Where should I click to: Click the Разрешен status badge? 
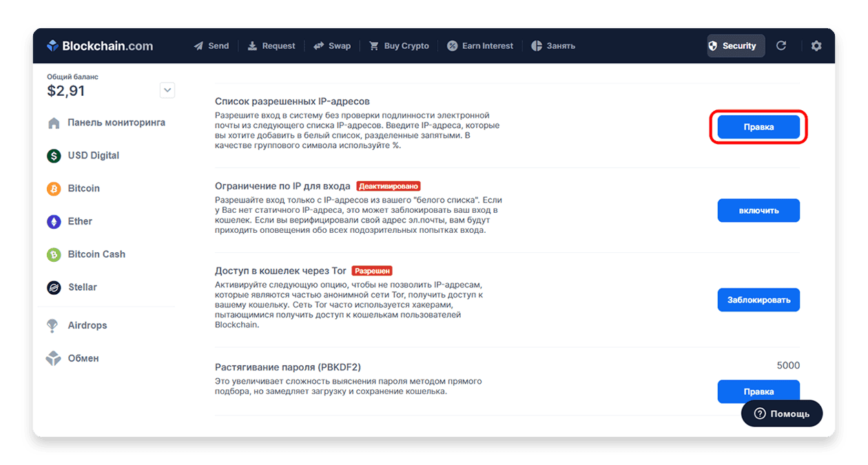tap(372, 271)
